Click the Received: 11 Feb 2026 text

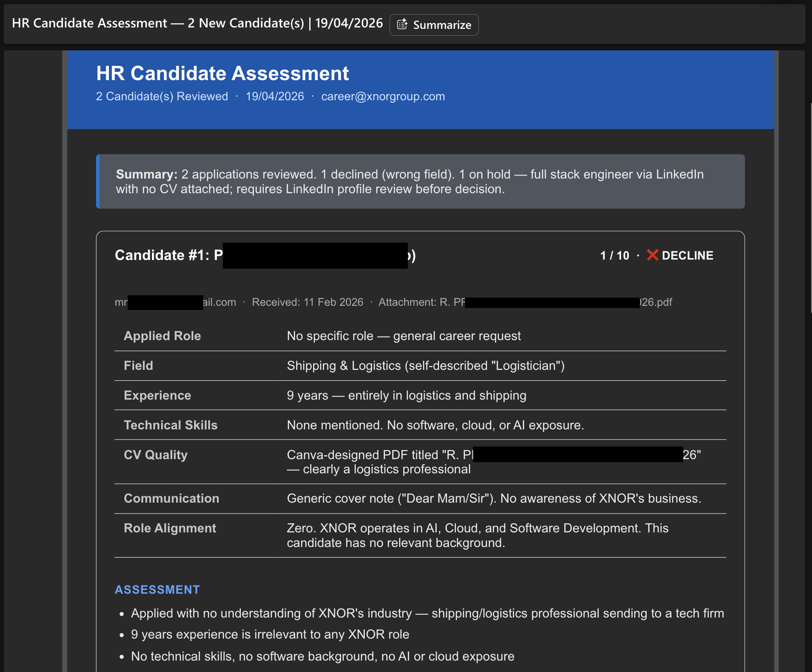click(307, 302)
